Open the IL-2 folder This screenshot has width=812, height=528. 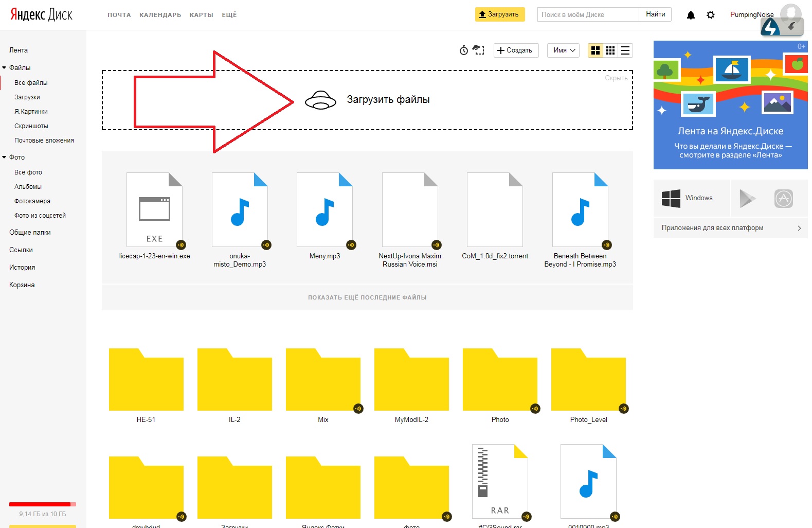tap(234, 379)
